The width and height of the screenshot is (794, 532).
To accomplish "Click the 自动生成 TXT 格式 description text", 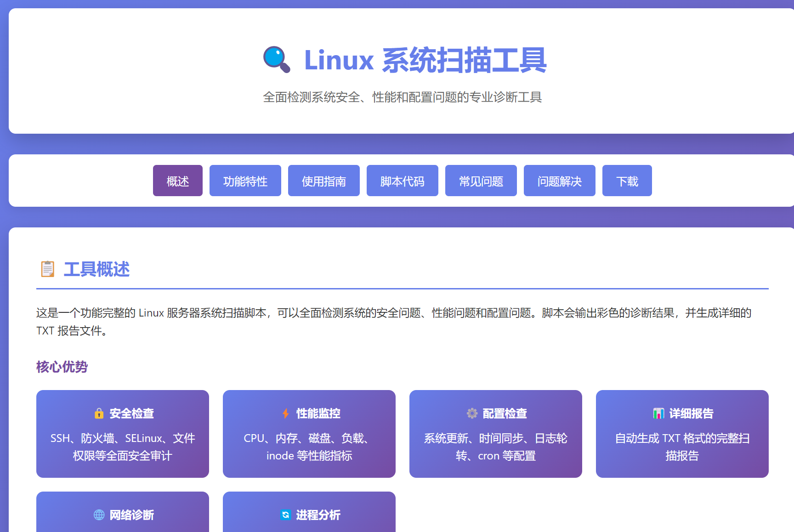I will click(682, 447).
